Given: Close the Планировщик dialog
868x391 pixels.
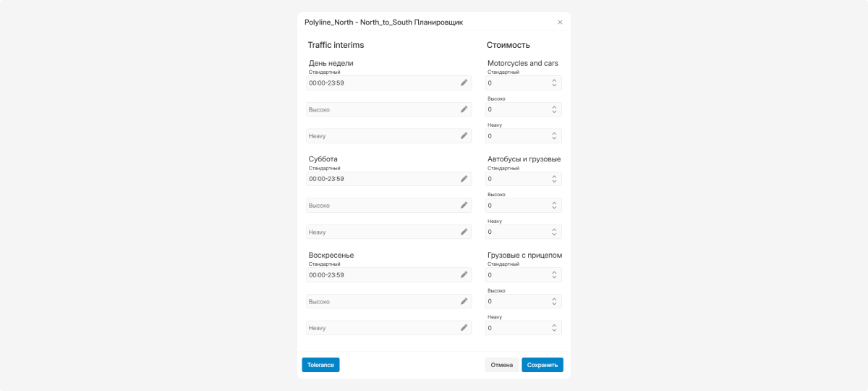Looking at the screenshot, I should [560, 22].
